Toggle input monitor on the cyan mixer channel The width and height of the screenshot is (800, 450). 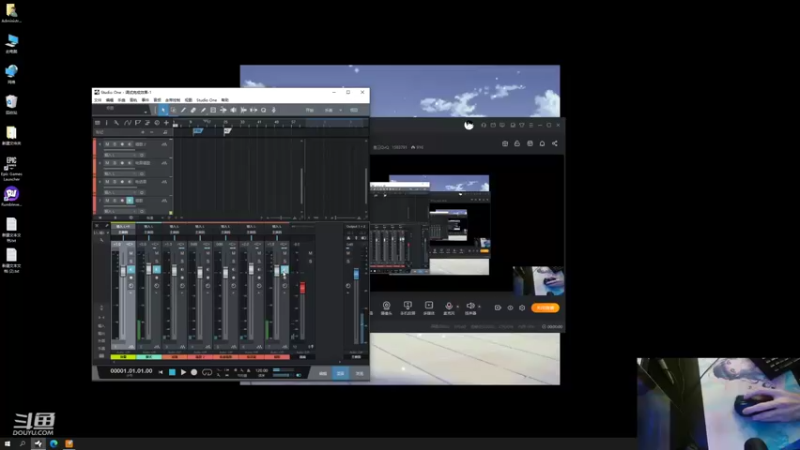coord(157,269)
